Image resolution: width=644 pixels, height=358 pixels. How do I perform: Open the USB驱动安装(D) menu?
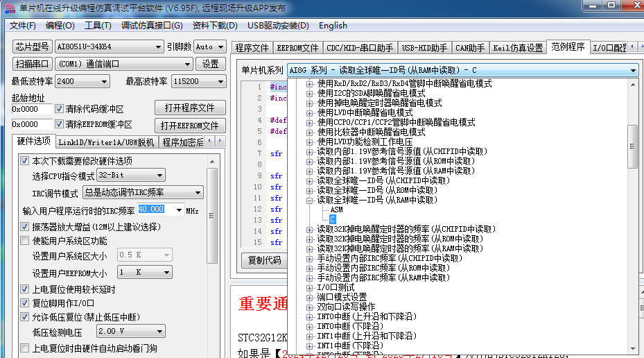278,26
